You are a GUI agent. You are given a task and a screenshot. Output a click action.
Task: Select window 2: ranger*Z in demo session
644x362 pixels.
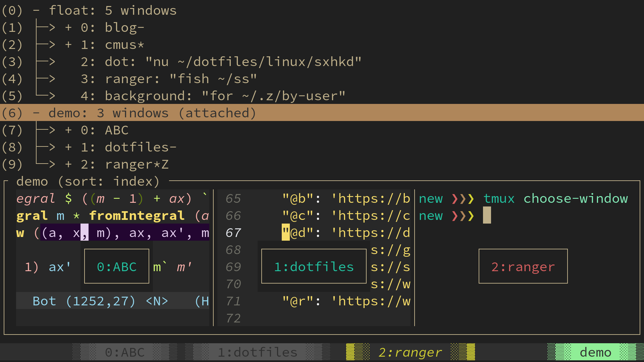322,164
